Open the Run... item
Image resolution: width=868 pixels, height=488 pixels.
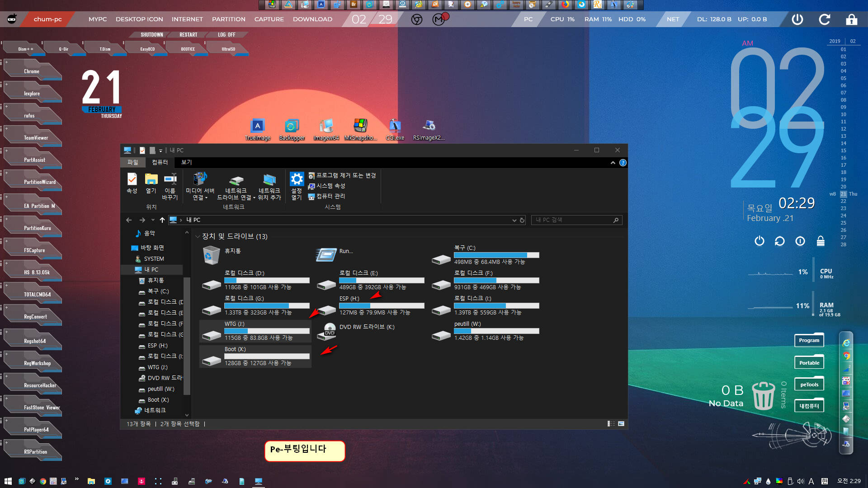pyautogui.click(x=335, y=255)
